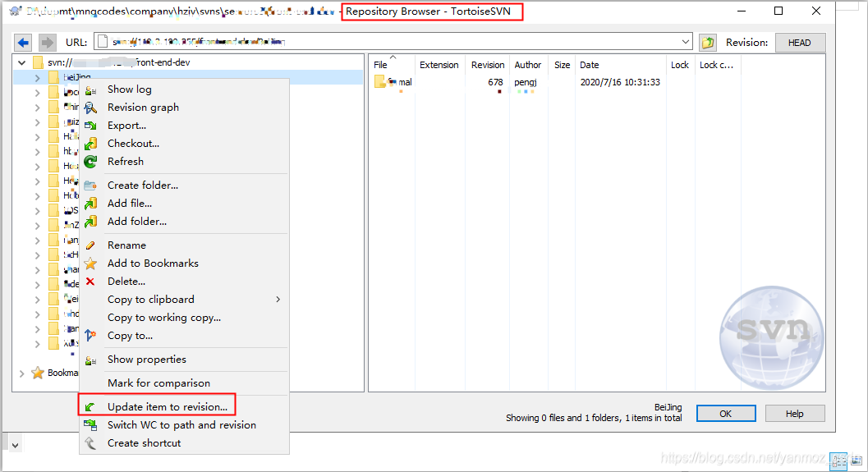Collapse the svn:// root tree node
This screenshot has width=868, height=472.
point(22,62)
